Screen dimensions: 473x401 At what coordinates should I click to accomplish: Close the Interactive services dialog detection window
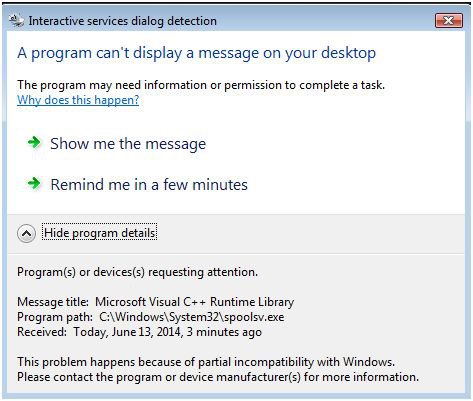[x=449, y=21]
